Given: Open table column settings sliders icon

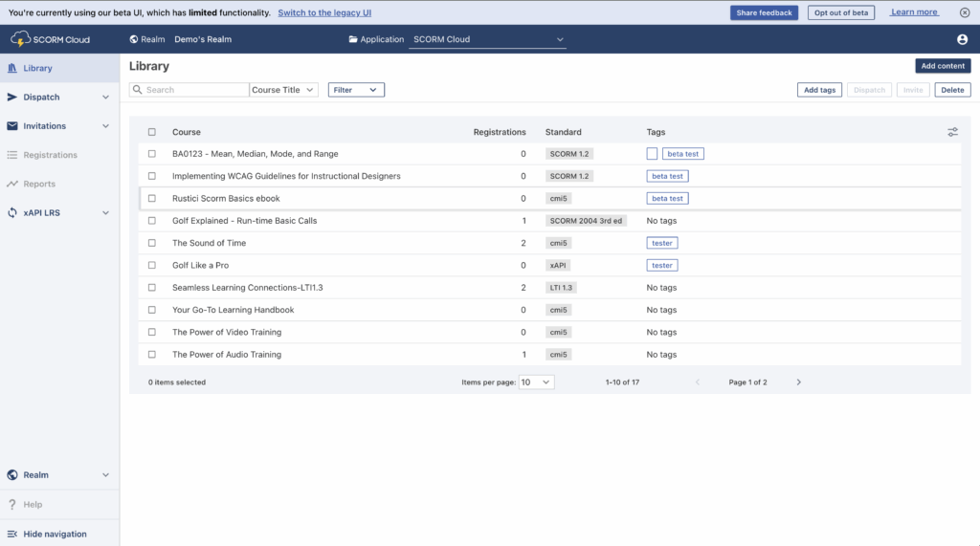Looking at the screenshot, I should pyautogui.click(x=952, y=132).
